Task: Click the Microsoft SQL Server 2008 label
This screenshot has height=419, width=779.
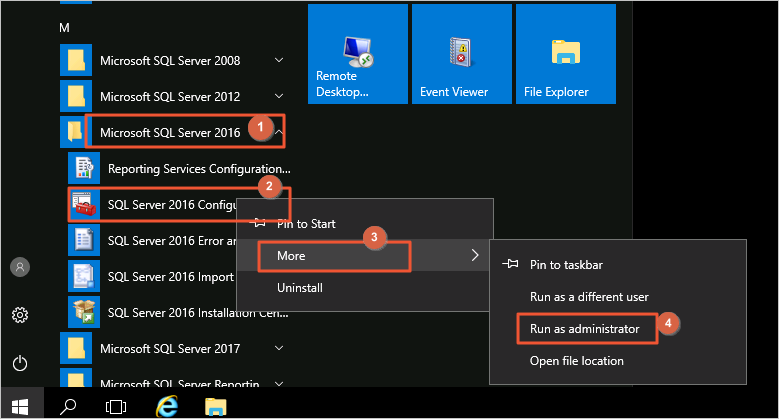Action: point(170,61)
